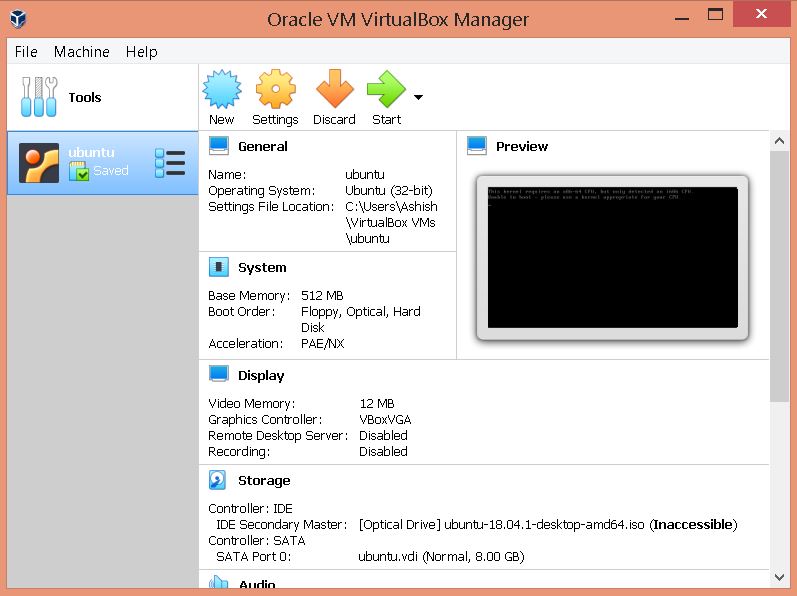797x596 pixels.
Task: Click the Tools wrench icon
Action: [x=39, y=97]
